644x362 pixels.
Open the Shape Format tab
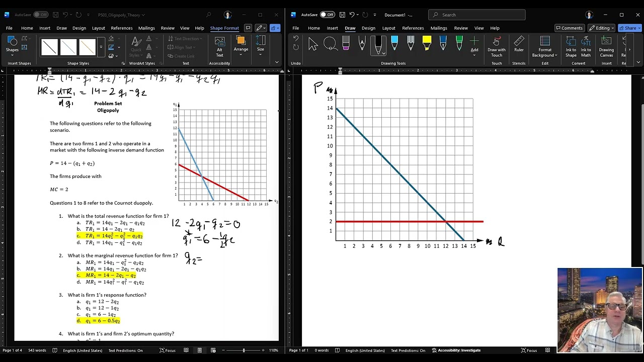point(224,28)
